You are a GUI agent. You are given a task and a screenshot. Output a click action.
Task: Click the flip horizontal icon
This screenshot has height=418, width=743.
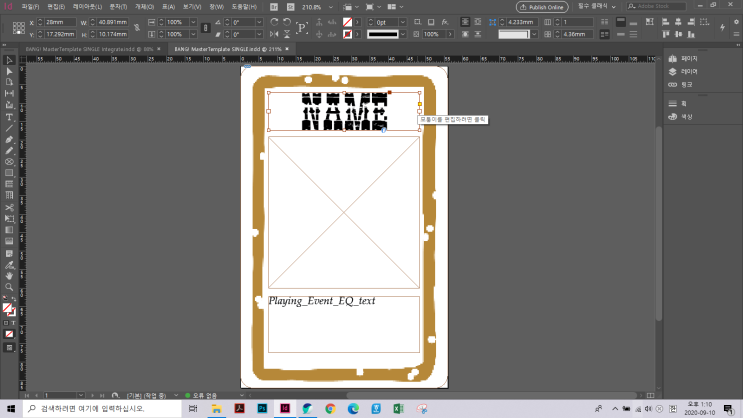[274, 34]
